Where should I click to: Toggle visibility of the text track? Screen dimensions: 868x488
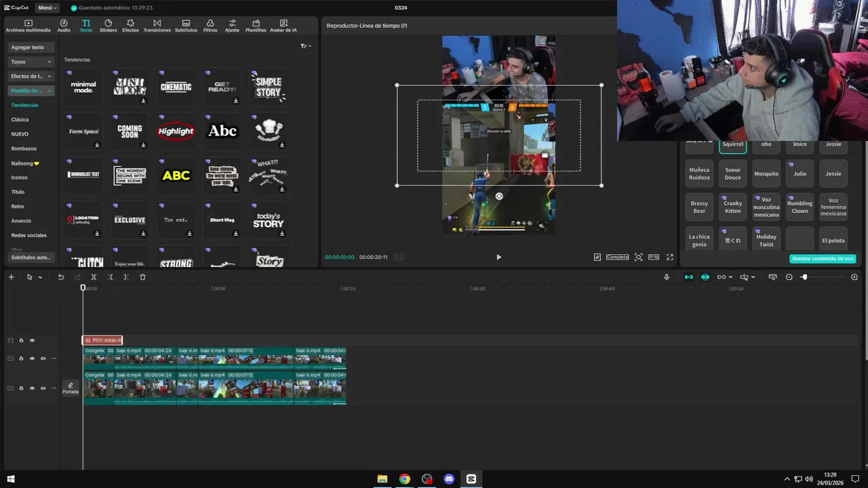(x=32, y=340)
